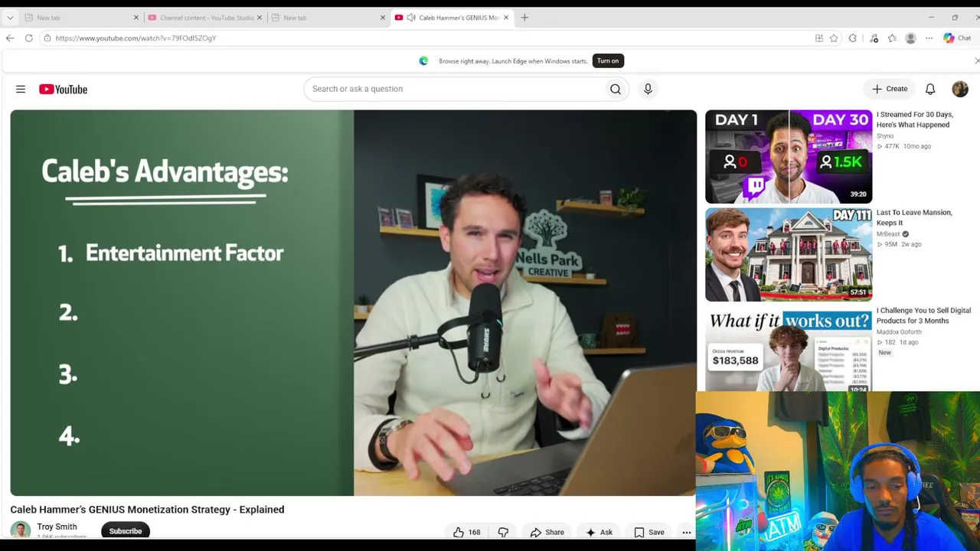Switch to the third tab labeled New tab
The image size is (980, 551).
point(329,18)
